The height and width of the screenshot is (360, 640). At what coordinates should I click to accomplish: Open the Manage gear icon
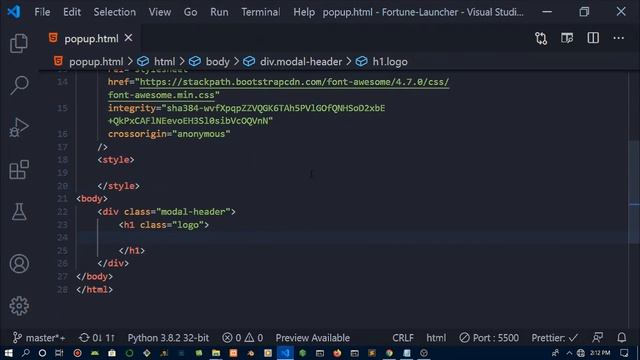point(19,306)
